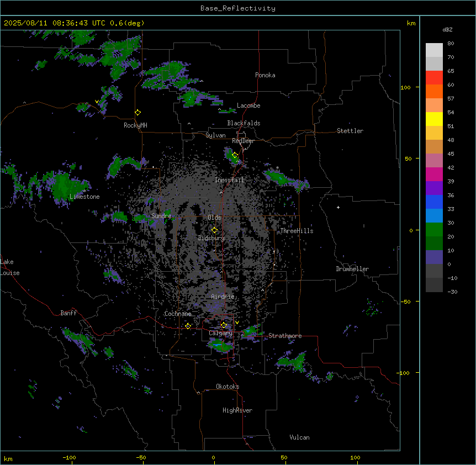This screenshot has height=465, width=476.
Task: Click the Banff label
Action: click(x=68, y=313)
